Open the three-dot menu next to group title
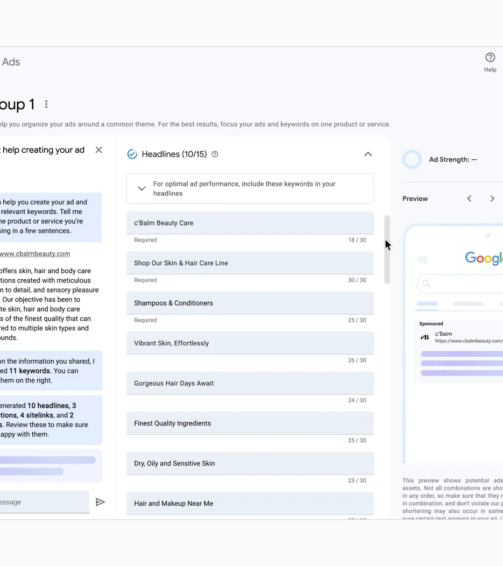Screen dimensions: 503x566 point(46,104)
